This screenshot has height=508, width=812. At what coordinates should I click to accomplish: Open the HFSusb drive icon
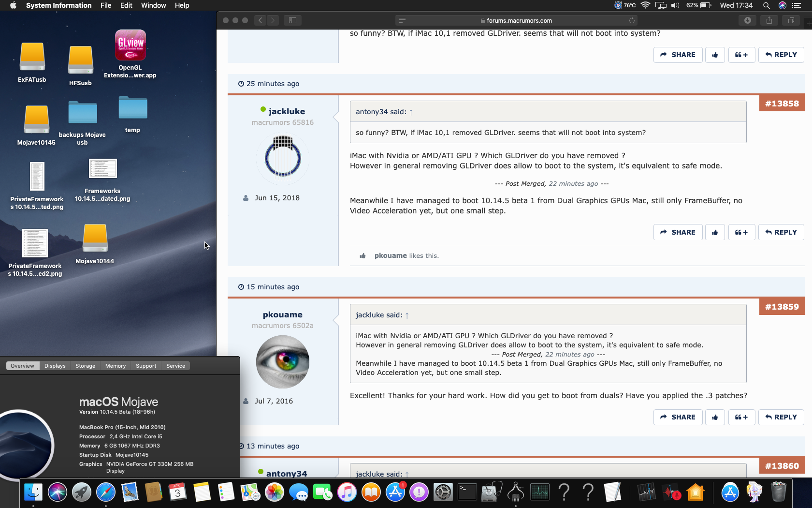pyautogui.click(x=80, y=60)
